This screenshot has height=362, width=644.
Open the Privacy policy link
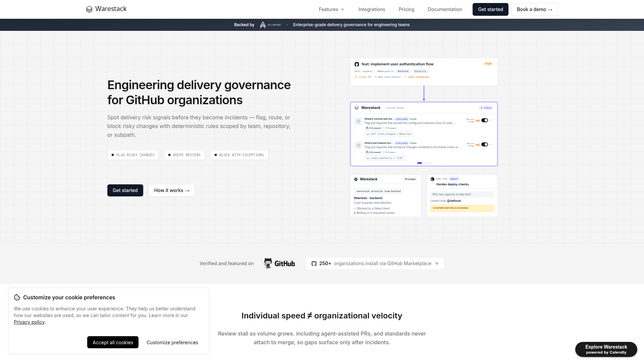click(x=29, y=322)
